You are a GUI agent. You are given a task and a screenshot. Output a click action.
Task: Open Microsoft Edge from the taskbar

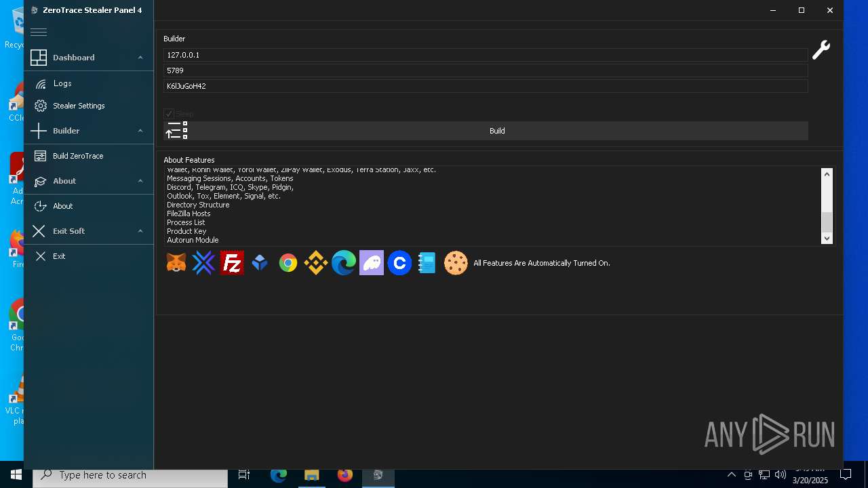click(279, 475)
